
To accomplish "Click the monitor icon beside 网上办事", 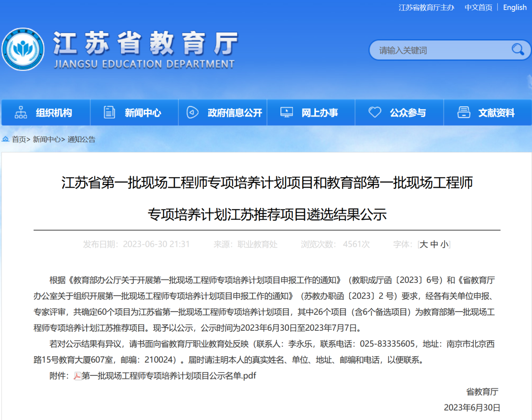I will tap(287, 112).
